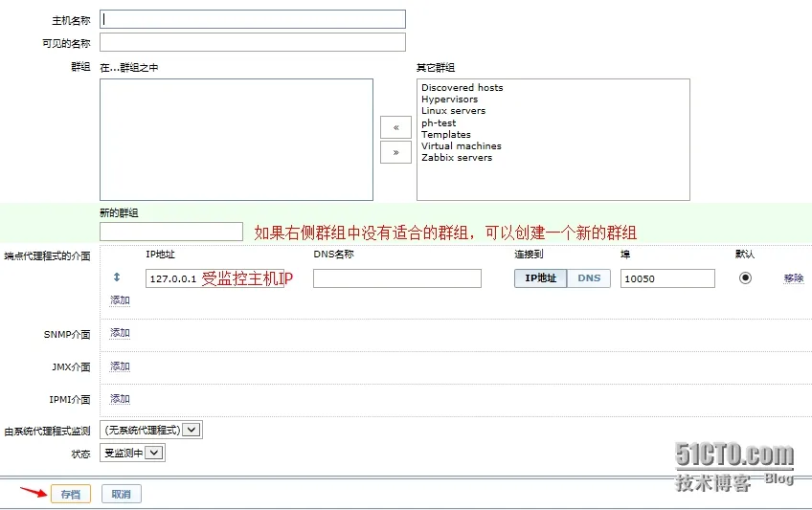Click 添加 for the JMX interface
The height and width of the screenshot is (510, 812).
(x=120, y=366)
